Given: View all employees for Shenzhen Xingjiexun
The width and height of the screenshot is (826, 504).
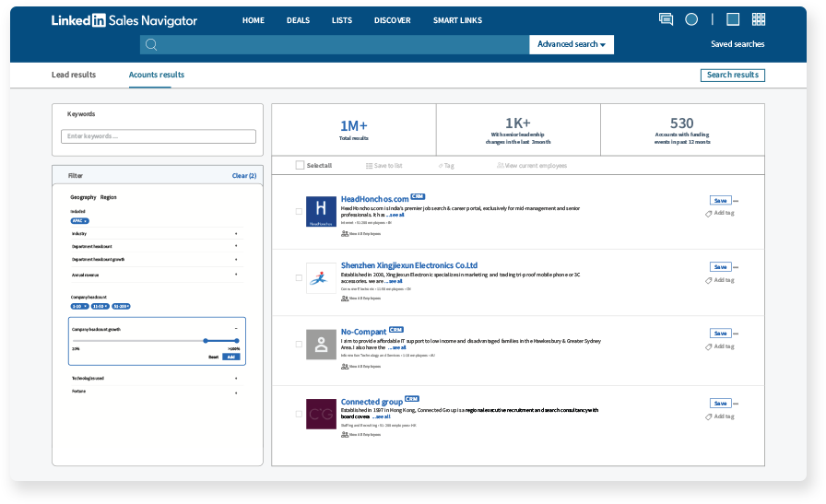Looking at the screenshot, I should pyautogui.click(x=360, y=299).
